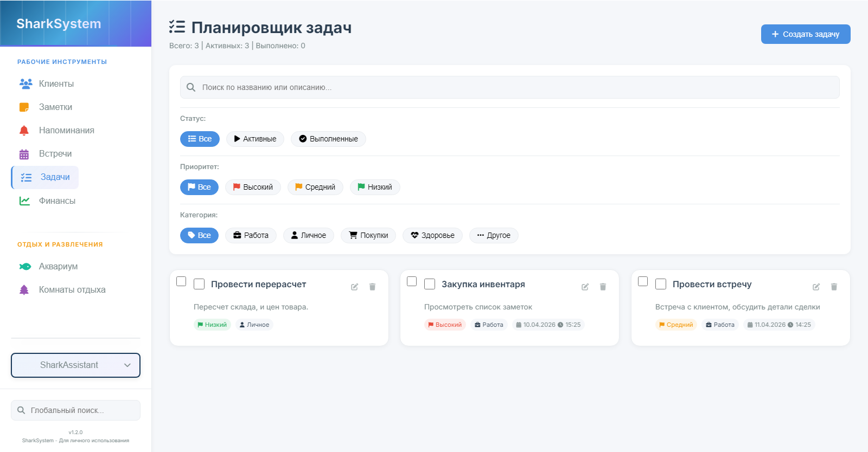Open Клиенты via the people icon
The height and width of the screenshot is (452, 868).
pos(25,83)
